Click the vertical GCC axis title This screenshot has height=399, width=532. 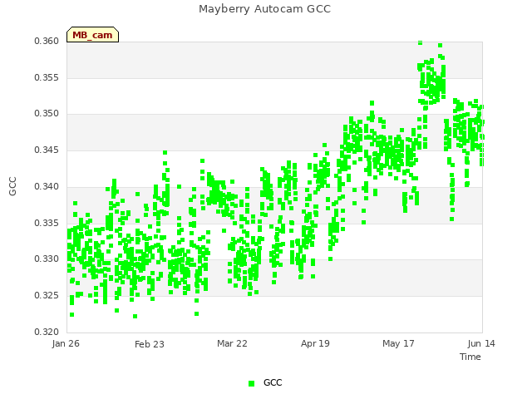[x=12, y=186]
